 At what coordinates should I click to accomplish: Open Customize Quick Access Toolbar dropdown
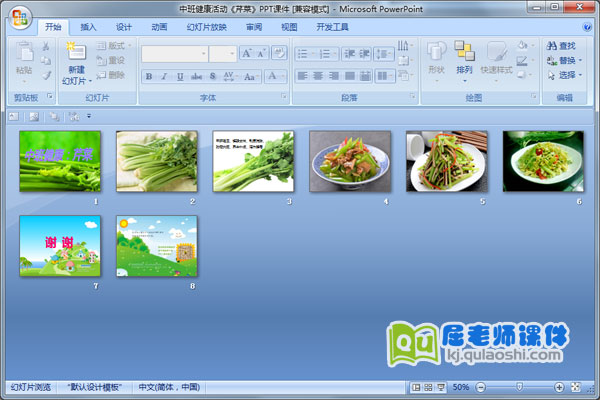[89, 116]
